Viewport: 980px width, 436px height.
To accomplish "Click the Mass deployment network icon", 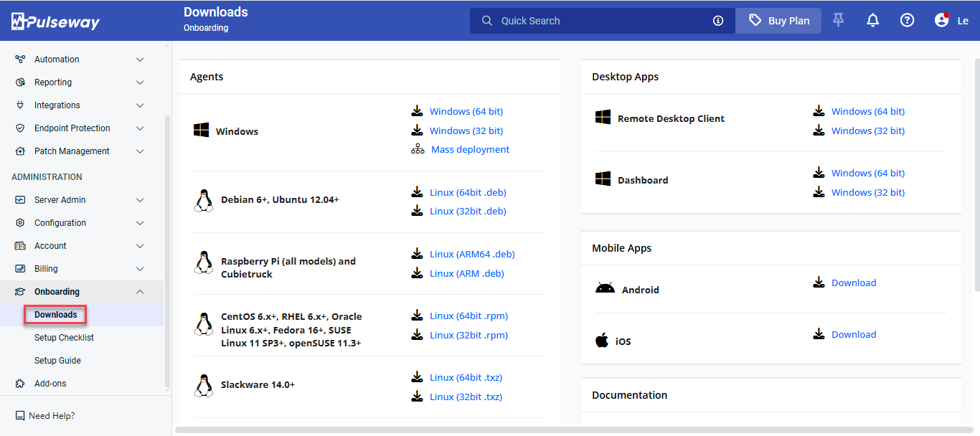I will pyautogui.click(x=418, y=150).
